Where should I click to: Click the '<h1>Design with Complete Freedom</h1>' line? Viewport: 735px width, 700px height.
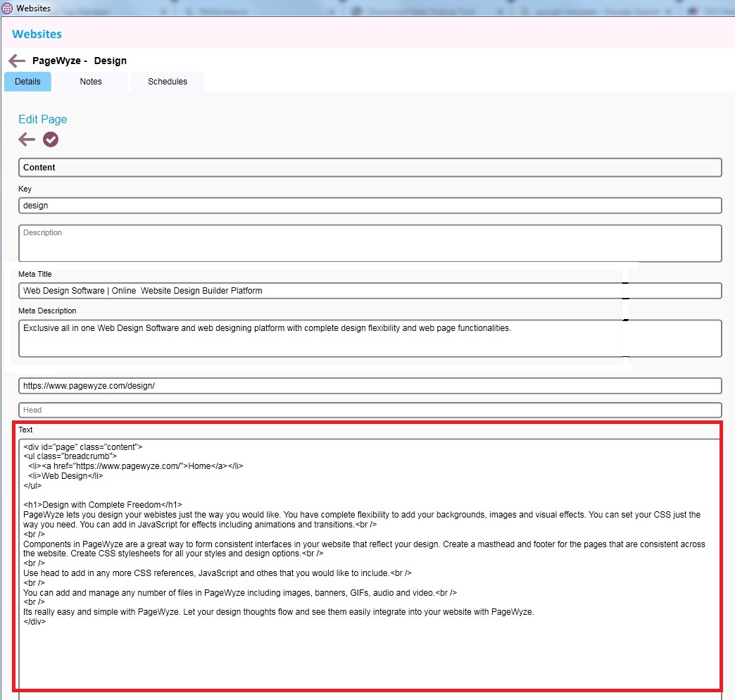coord(103,505)
